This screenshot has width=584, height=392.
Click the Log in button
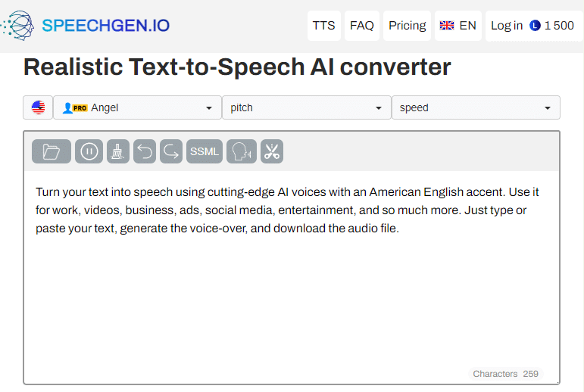(x=507, y=26)
